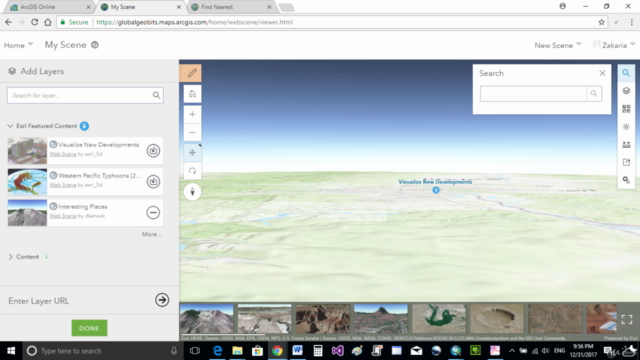
Task: Click the green DONE button
Action: [89, 328]
